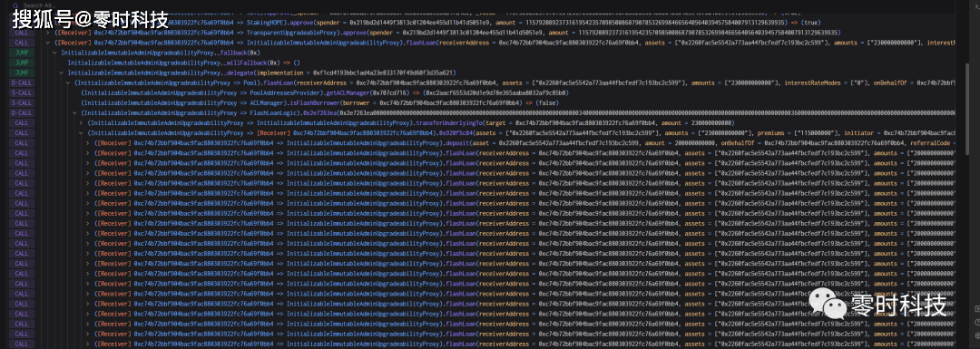Image resolution: width=980 pixels, height=349 pixels.
Task: Click the _delegate function name
Action: click(x=240, y=73)
